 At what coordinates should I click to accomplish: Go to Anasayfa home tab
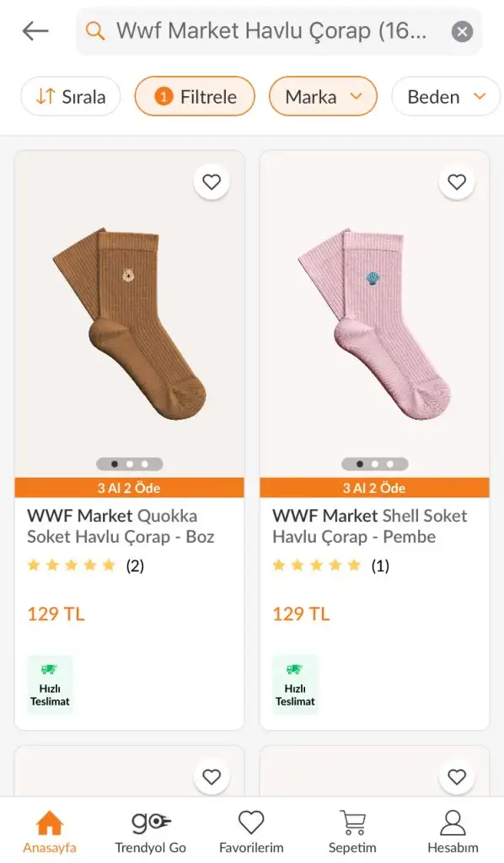coord(50,832)
